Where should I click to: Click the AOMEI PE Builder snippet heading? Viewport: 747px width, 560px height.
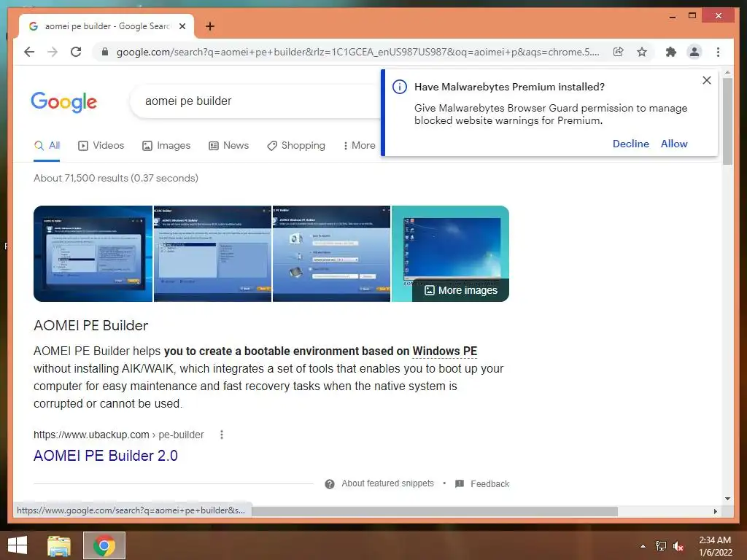[x=91, y=326]
